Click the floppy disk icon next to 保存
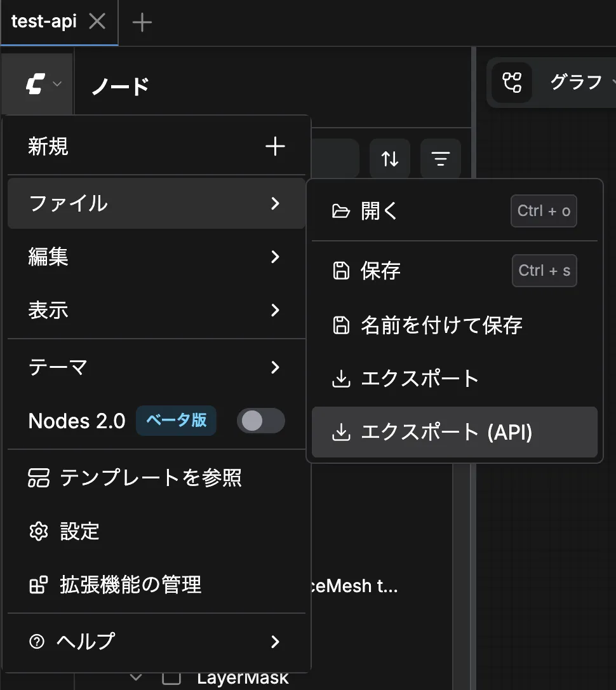 coord(341,271)
